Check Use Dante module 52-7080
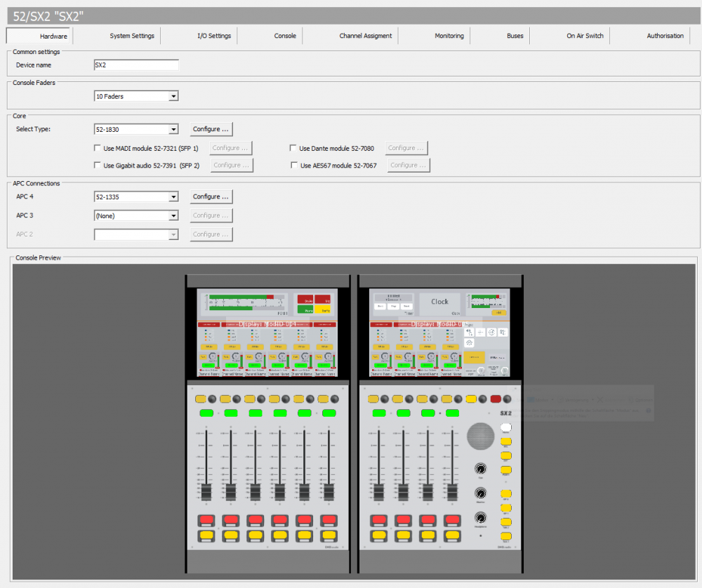Image resolution: width=702 pixels, height=588 pixels. pos(293,147)
